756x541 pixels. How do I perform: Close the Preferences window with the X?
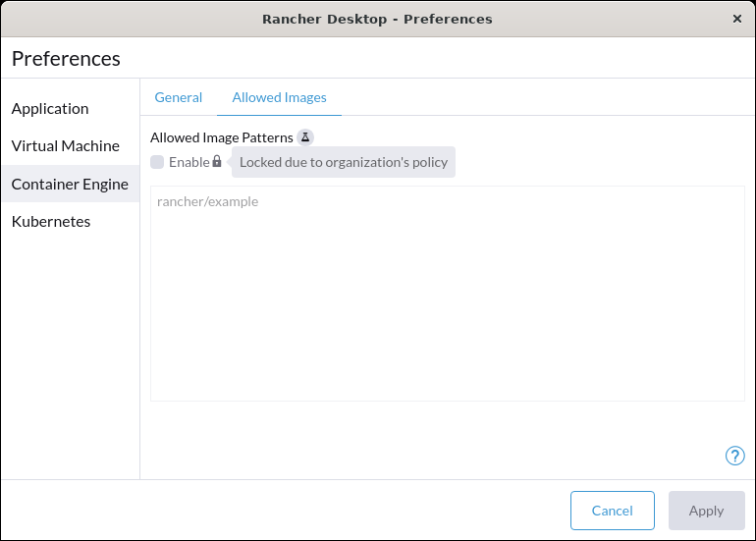point(736,19)
